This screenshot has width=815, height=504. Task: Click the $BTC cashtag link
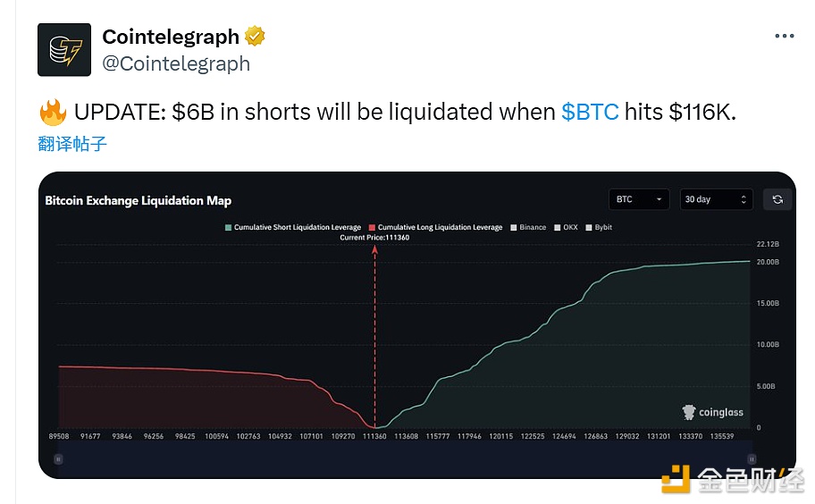pyautogui.click(x=590, y=113)
